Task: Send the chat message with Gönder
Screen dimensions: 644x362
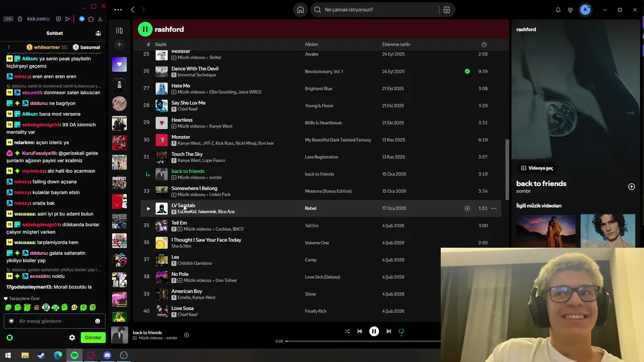Action: tap(93, 337)
